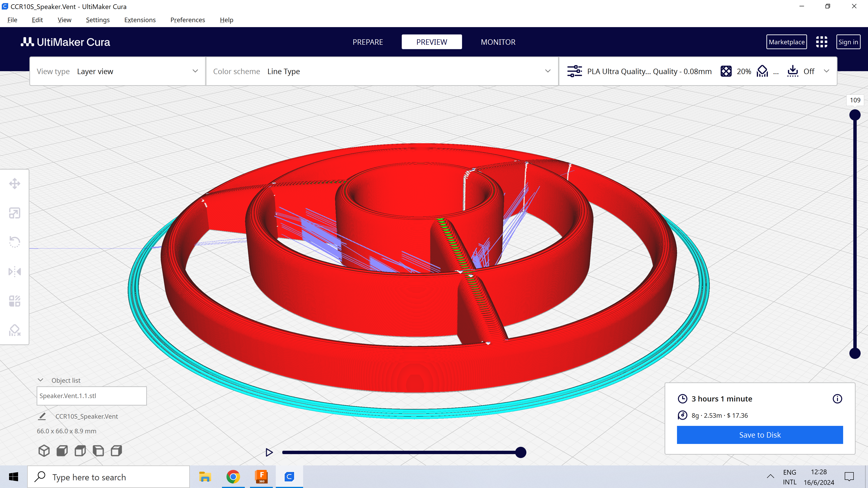Click the support settings icon
This screenshot has height=488, width=868.
(762, 71)
